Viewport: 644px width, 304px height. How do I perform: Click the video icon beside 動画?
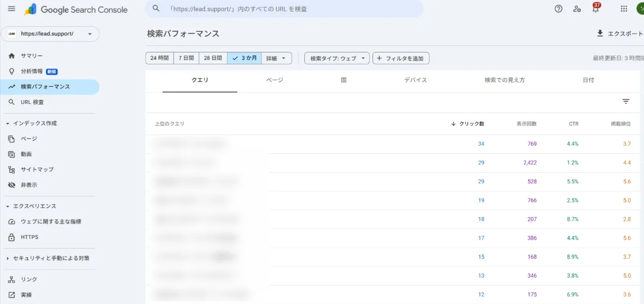pyautogui.click(x=12, y=154)
